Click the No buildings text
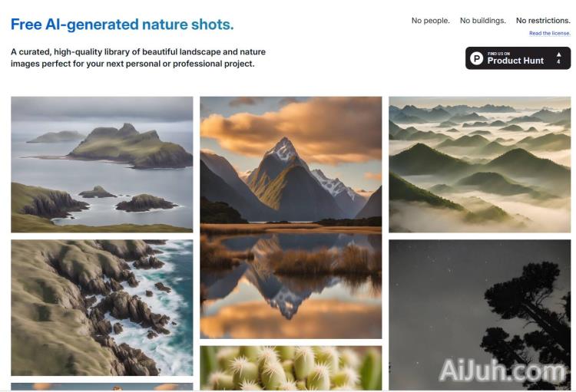 pyautogui.click(x=483, y=21)
